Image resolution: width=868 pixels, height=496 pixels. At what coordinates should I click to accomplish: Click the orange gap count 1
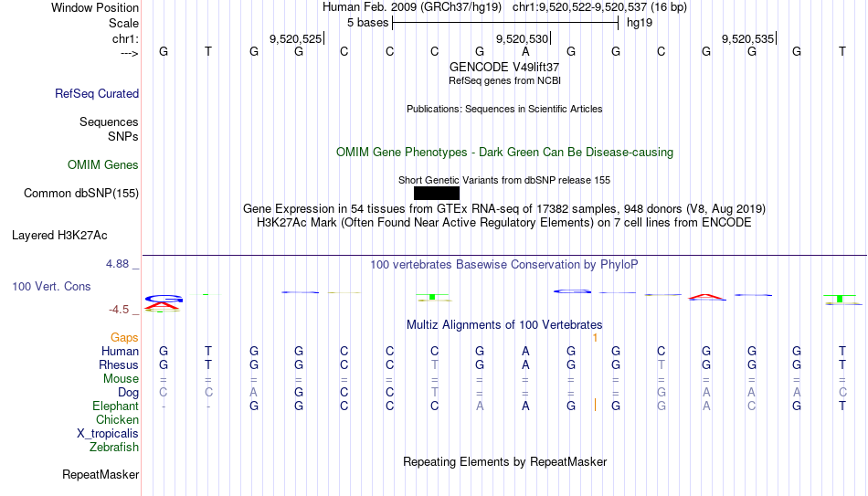pyautogui.click(x=595, y=338)
